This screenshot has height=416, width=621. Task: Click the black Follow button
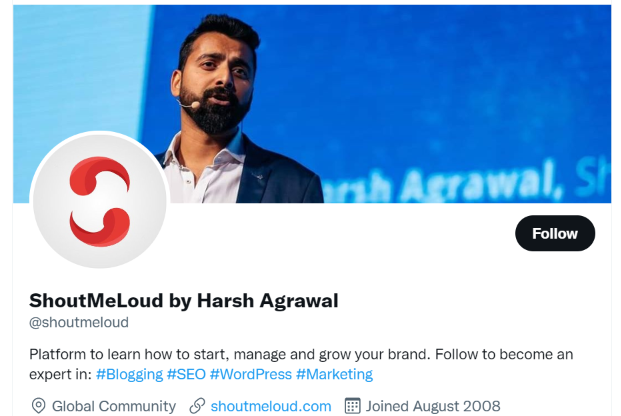tap(555, 233)
